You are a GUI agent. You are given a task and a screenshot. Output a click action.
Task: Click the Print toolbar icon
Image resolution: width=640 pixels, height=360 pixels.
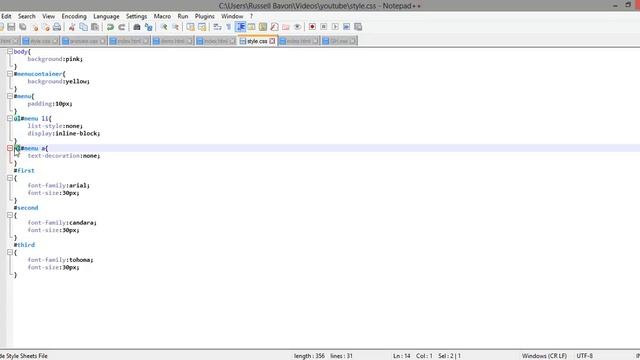[x=57, y=27]
